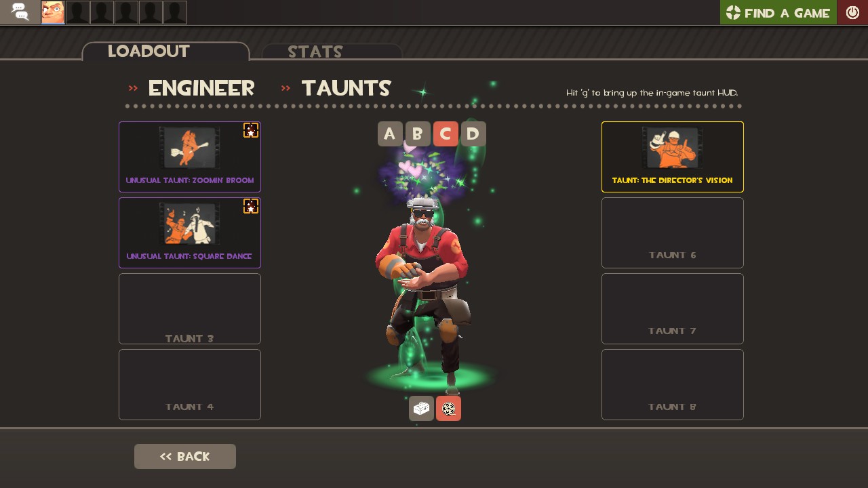Click the power quit icon
Viewport: 868px width, 488px height.
[x=852, y=12]
